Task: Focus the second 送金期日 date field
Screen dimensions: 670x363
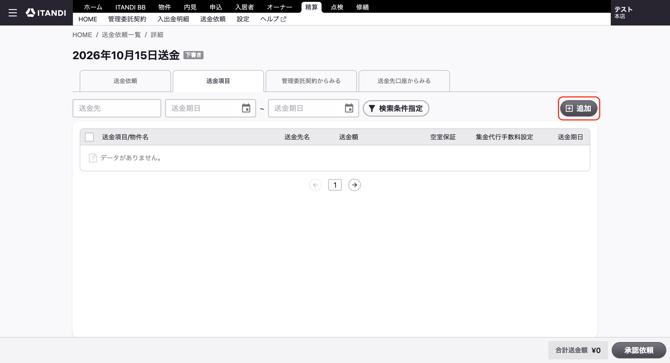Action: tap(313, 108)
